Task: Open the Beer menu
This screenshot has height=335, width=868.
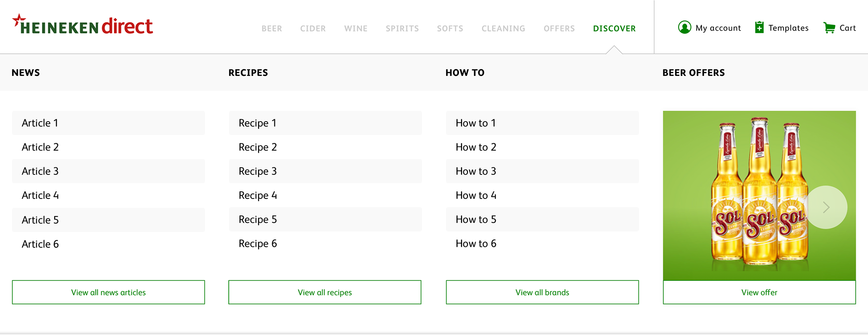Action: coord(272,28)
